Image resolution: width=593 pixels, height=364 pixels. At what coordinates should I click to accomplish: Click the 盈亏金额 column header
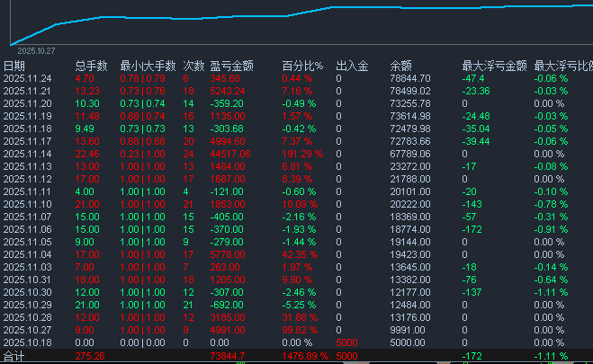pyautogui.click(x=231, y=66)
